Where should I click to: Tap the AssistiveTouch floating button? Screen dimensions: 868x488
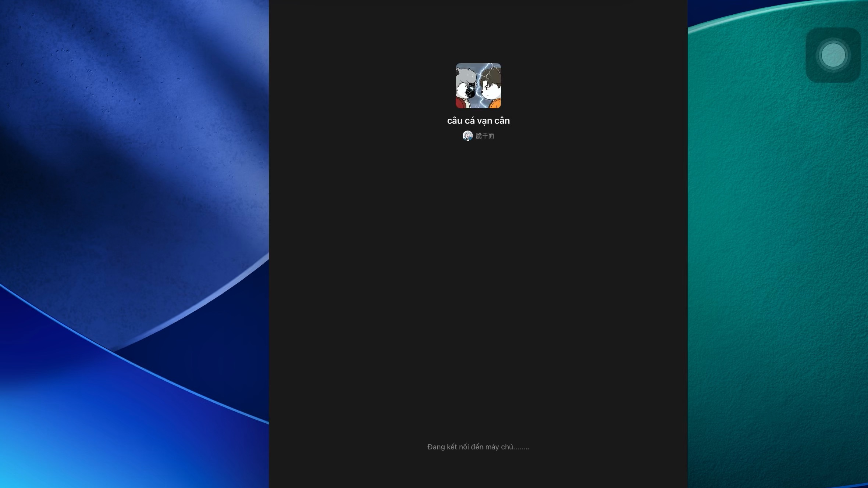coord(833,55)
